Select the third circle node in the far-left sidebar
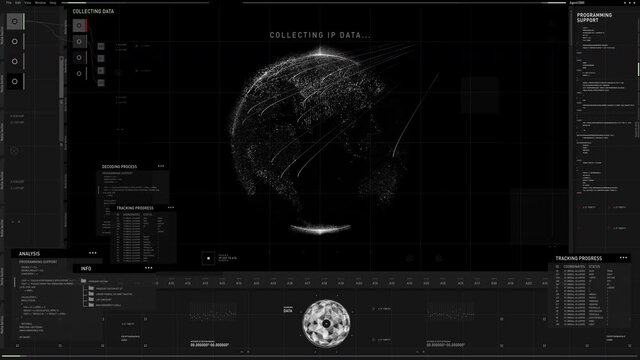 click(15, 61)
